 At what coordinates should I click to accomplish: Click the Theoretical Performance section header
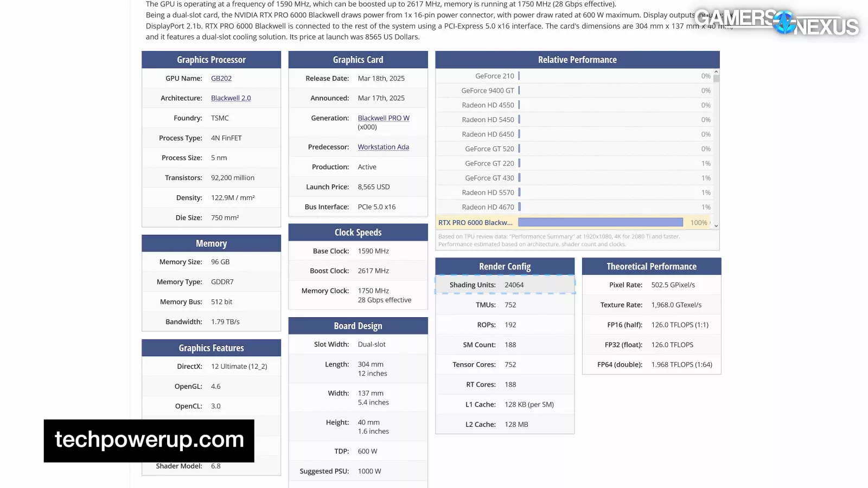coord(651,267)
